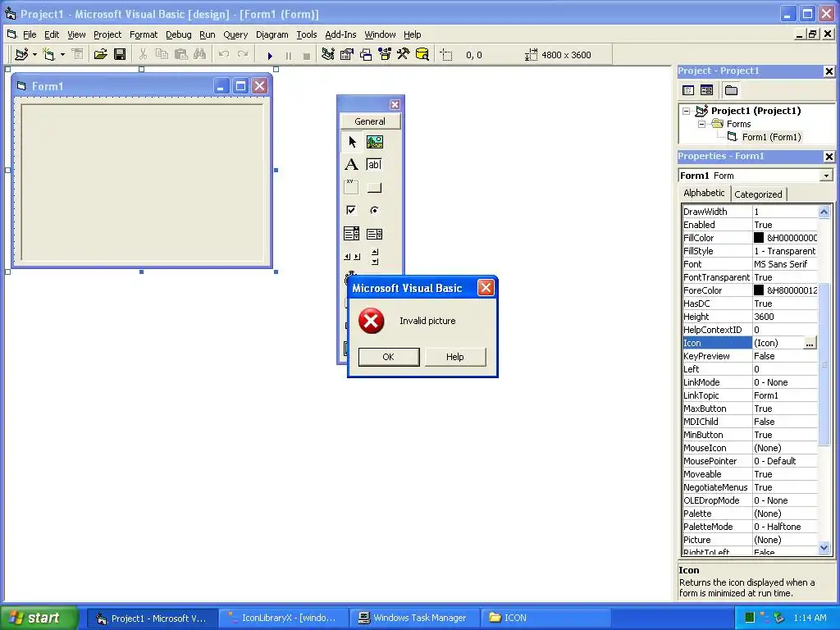Select the HScrollBar control in the toolbox
Viewport: 840px width, 630px height.
tap(351, 257)
